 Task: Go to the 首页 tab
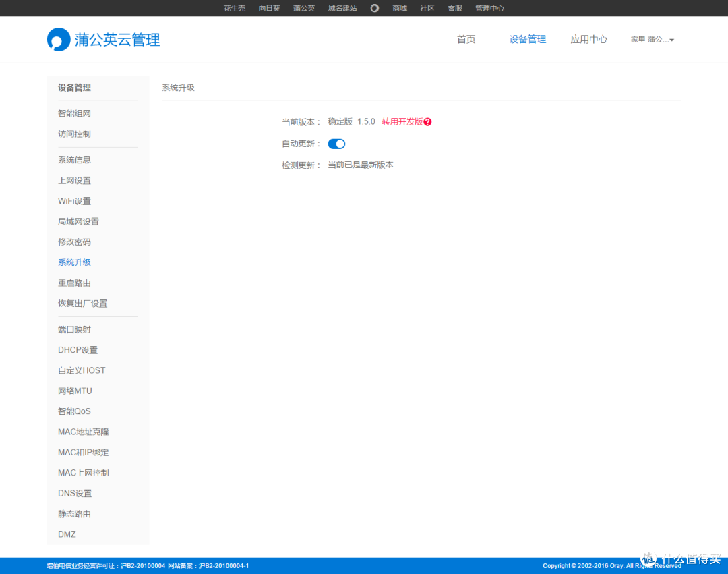[x=466, y=40]
